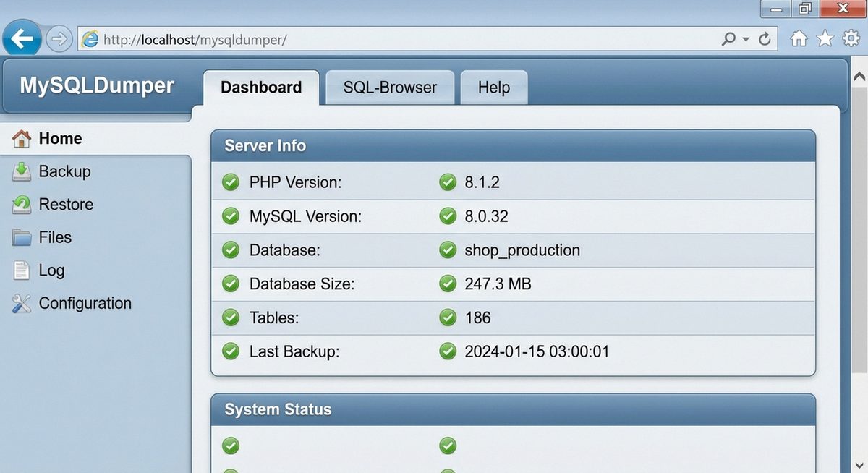Go to Home in the sidebar
Viewport: 868px width, 473px height.
(60, 138)
